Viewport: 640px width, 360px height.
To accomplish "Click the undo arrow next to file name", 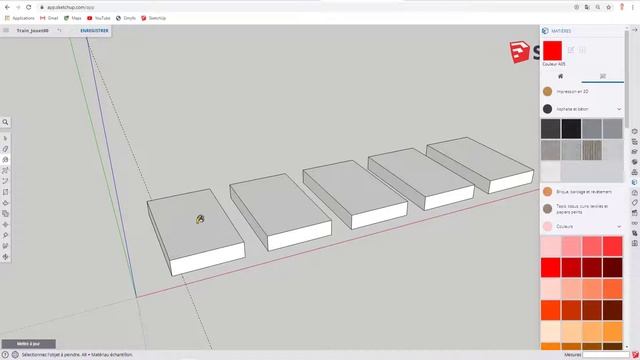I will click(59, 30).
